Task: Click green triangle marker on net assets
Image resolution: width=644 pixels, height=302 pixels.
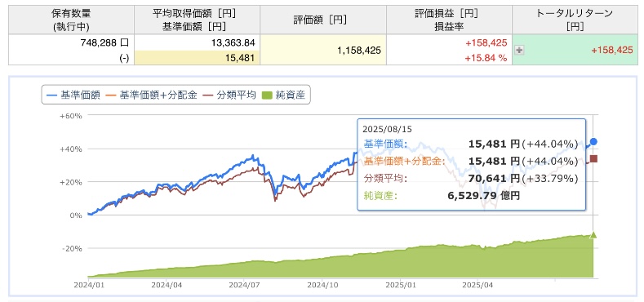Action: click(x=593, y=235)
